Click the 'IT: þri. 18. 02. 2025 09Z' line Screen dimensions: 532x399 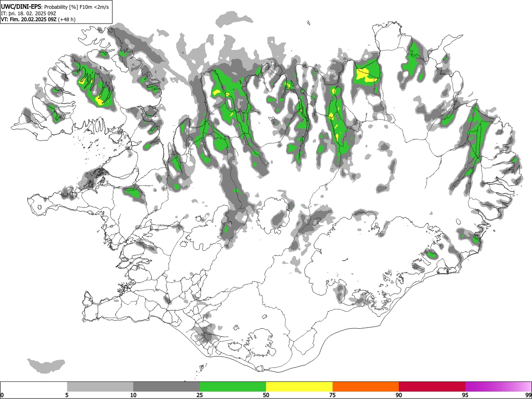click(29, 13)
